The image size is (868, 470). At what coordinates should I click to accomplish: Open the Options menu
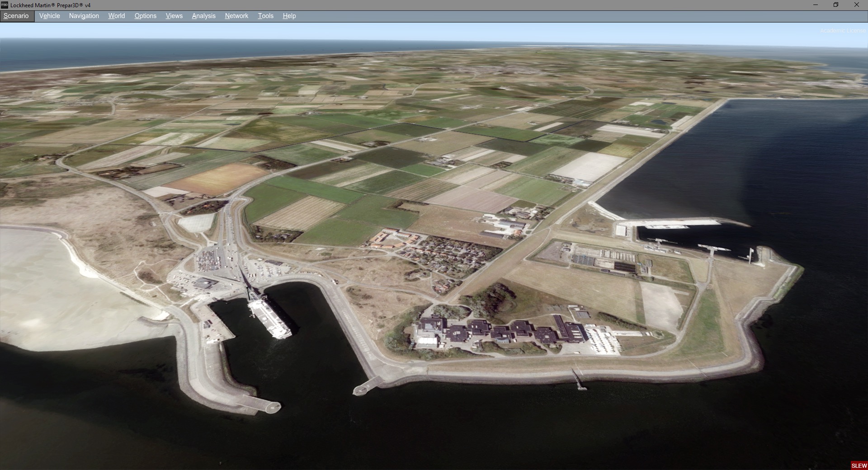click(x=146, y=16)
